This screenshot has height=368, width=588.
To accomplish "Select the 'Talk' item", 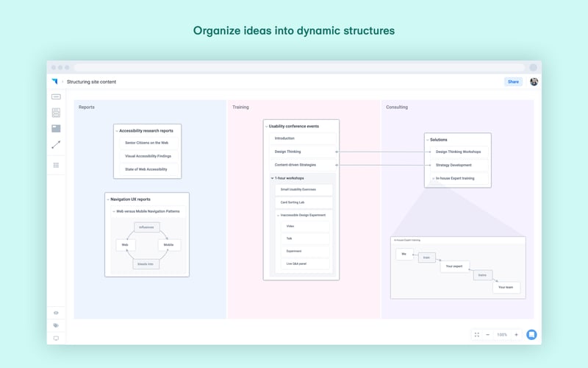I will coord(305,238).
